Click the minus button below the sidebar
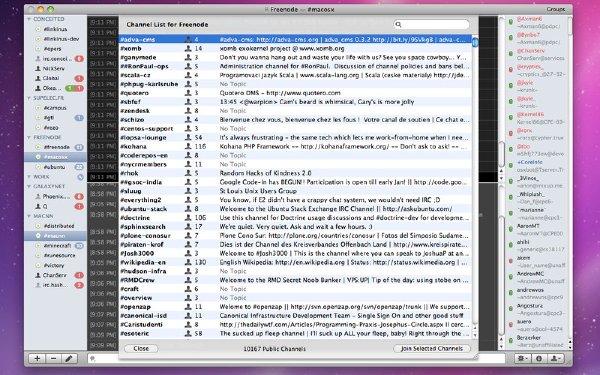This screenshot has height=375, width=600. click(x=54, y=359)
